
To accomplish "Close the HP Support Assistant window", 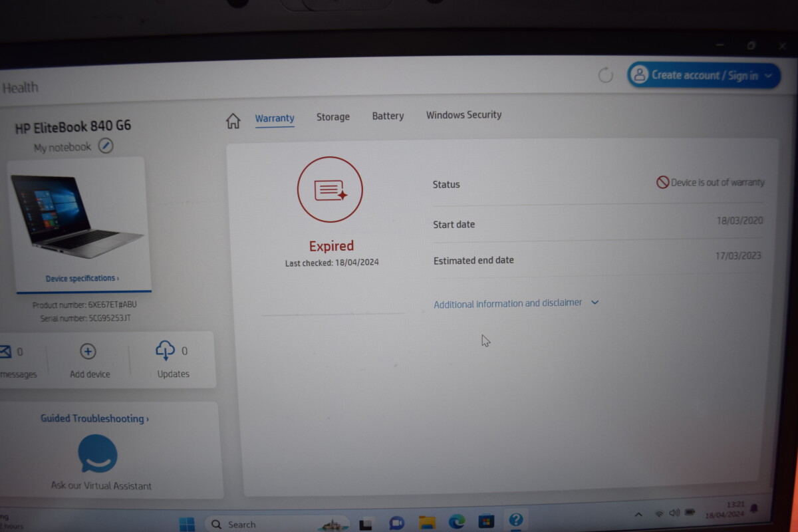I will 782,46.
